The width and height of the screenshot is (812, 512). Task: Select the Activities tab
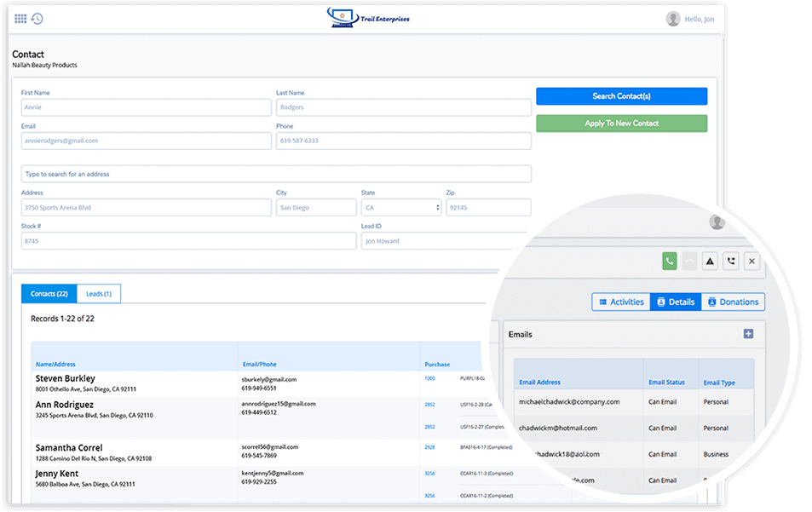(620, 302)
